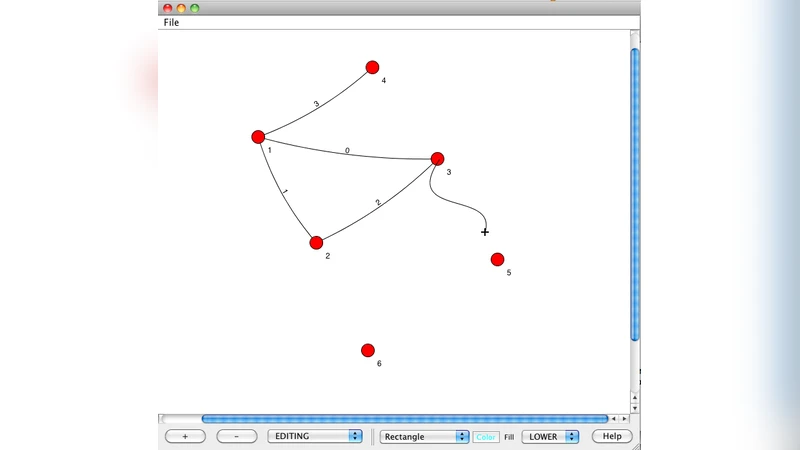
Task: Click vertex 3 on the canvas
Action: coord(437,159)
